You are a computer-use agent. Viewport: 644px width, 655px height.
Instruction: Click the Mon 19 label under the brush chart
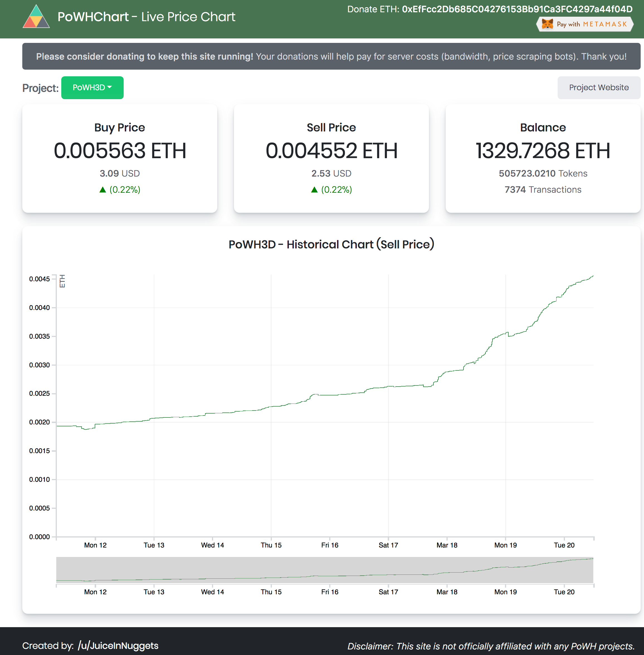(x=506, y=592)
